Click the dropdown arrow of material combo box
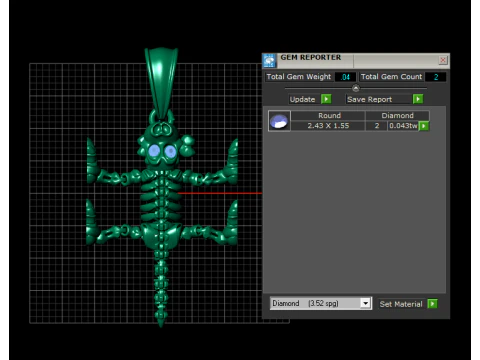Image resolution: width=480 pixels, height=360 pixels. tap(365, 303)
